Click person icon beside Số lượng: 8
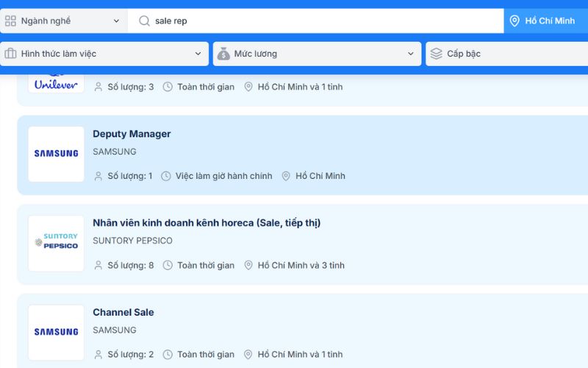The height and width of the screenshot is (368, 588). (98, 266)
